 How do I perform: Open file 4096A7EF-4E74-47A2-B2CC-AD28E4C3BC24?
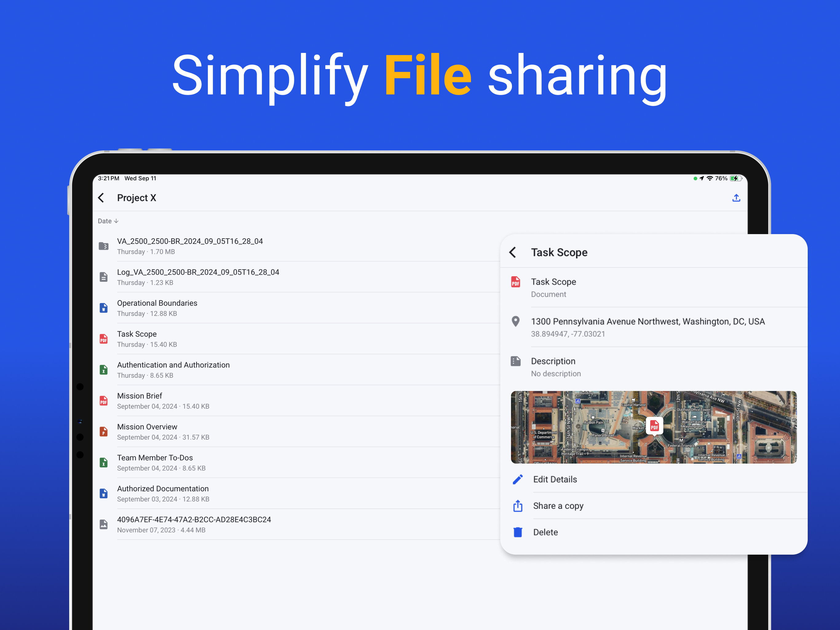pyautogui.click(x=194, y=520)
